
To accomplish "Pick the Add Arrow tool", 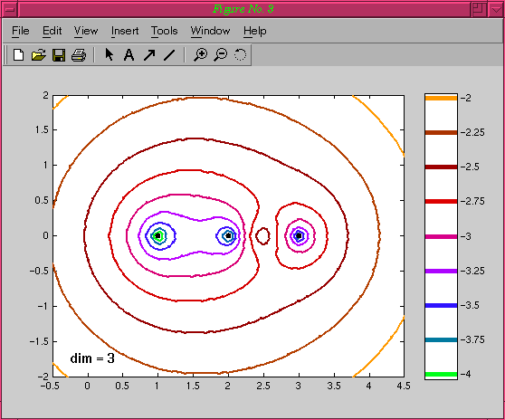I will (149, 55).
